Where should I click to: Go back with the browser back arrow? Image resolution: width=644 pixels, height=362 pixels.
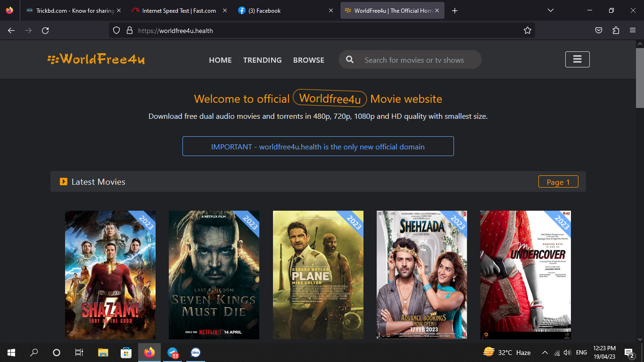pos(11,30)
